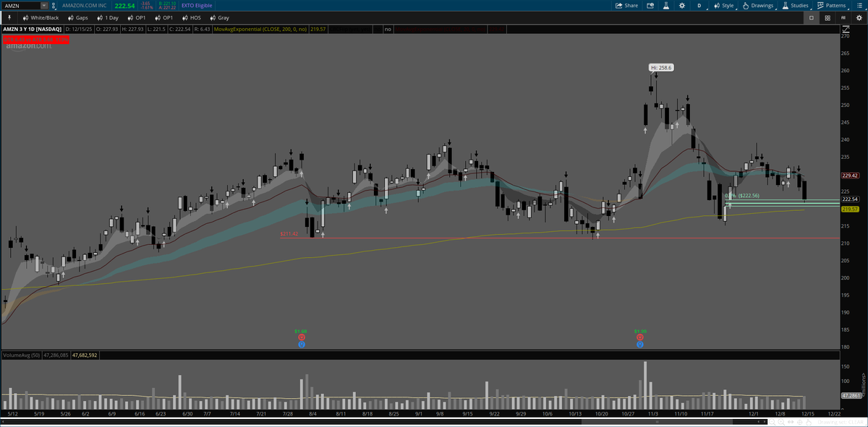Click the 8/4 date on time axis
This screenshot has height=427, width=868.
pyautogui.click(x=313, y=414)
